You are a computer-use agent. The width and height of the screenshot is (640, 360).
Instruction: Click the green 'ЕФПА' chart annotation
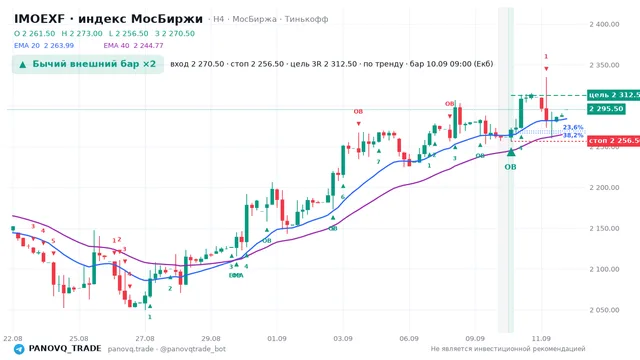[236, 276]
